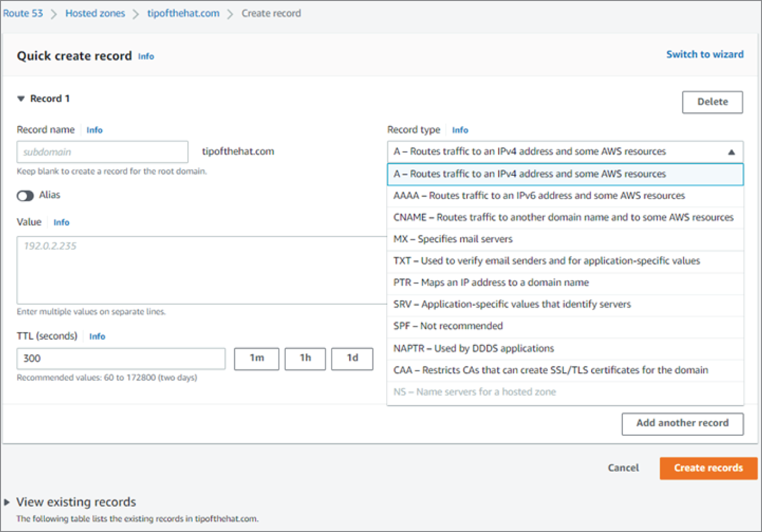Toggle the Alias switch

coord(25,196)
